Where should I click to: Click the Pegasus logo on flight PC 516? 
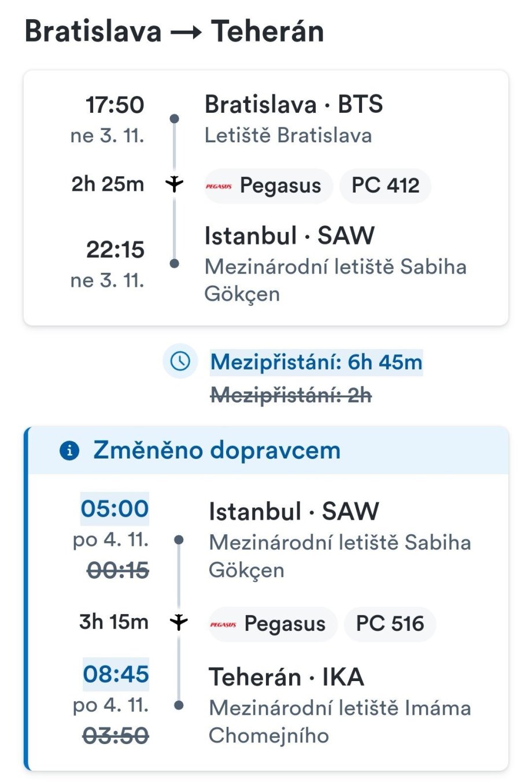[x=223, y=624]
